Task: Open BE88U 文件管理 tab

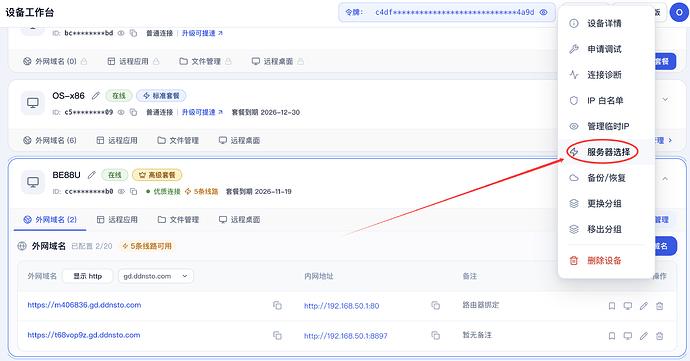Action: point(178,219)
